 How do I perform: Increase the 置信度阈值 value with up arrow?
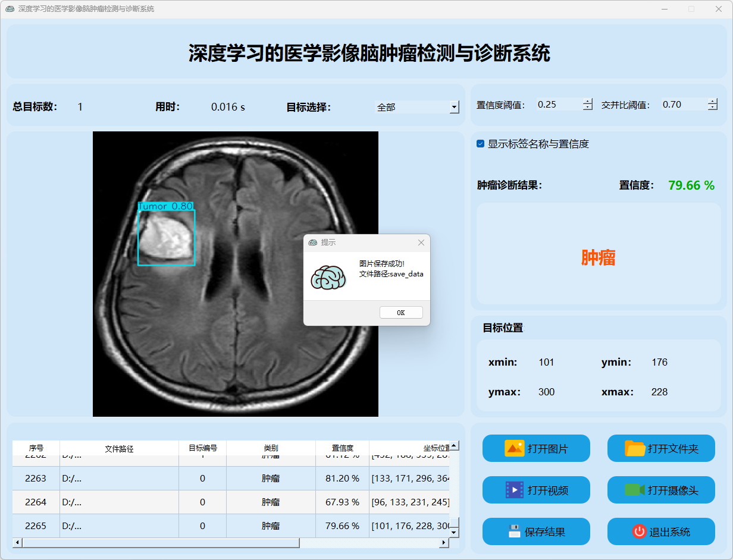[588, 101]
